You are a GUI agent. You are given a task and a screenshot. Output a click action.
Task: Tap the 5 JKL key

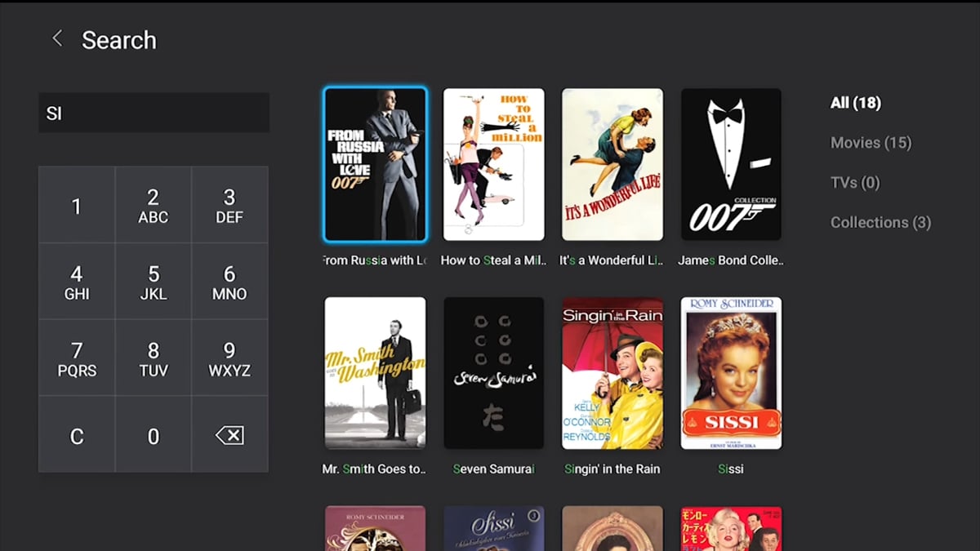(x=153, y=282)
